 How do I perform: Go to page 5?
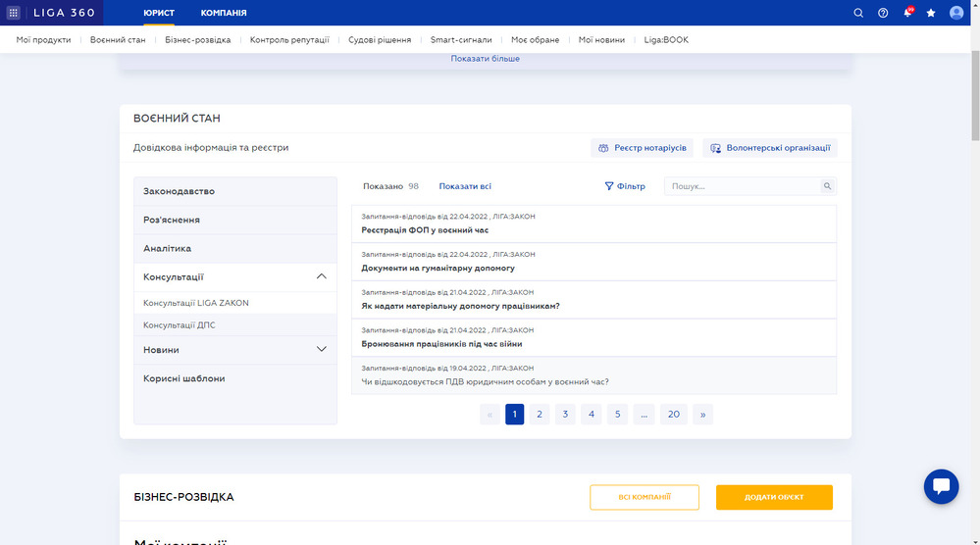617,415
